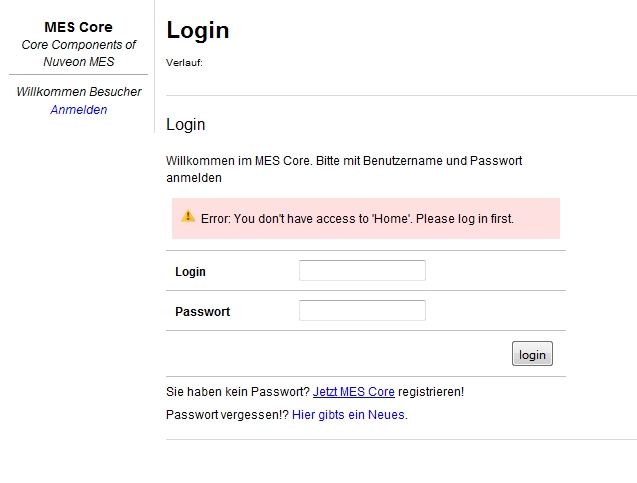The width and height of the screenshot is (637, 483).
Task: Focus the Login username input field
Action: click(x=362, y=271)
